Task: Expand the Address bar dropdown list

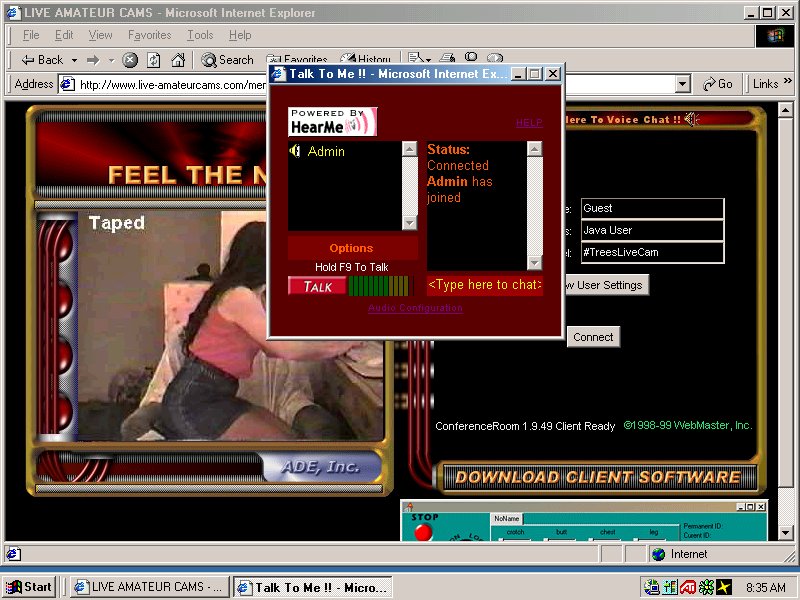Action: [683, 84]
